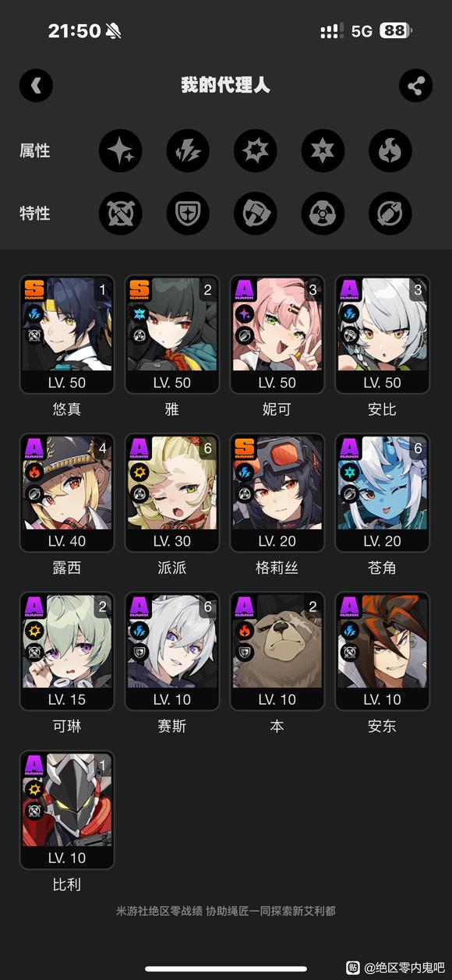Select the Anomaly radiation specialty filter
The image size is (452, 980).
point(323,214)
